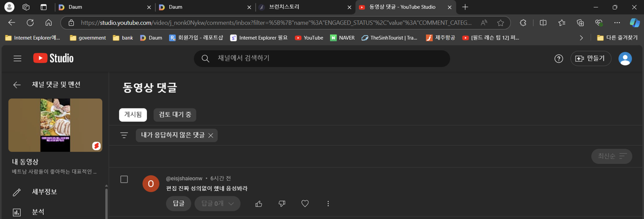Open the bank bookmark folder
This screenshot has width=644, height=219.
pos(123,38)
